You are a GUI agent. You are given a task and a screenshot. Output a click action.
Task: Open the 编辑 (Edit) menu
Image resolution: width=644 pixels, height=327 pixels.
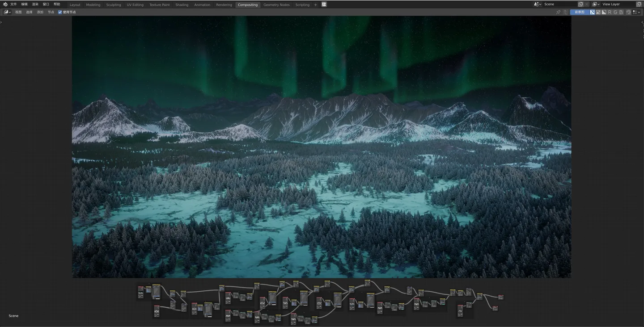coord(24,4)
